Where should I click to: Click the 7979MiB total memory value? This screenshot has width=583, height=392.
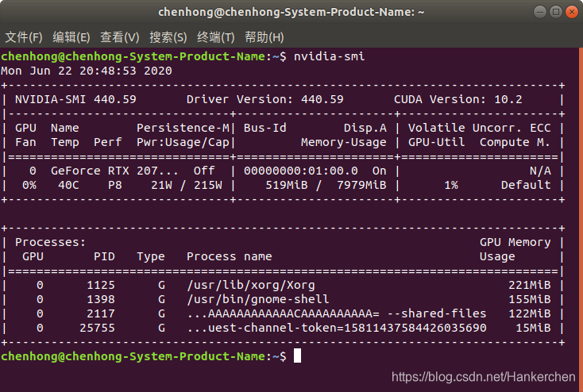(x=361, y=185)
